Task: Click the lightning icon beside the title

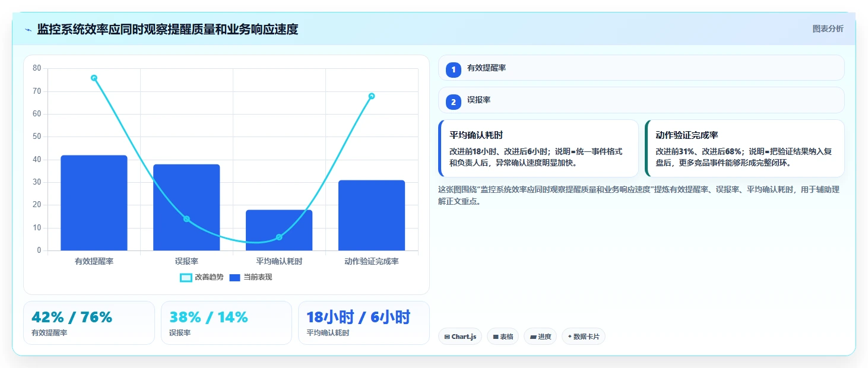Action: 28,30
